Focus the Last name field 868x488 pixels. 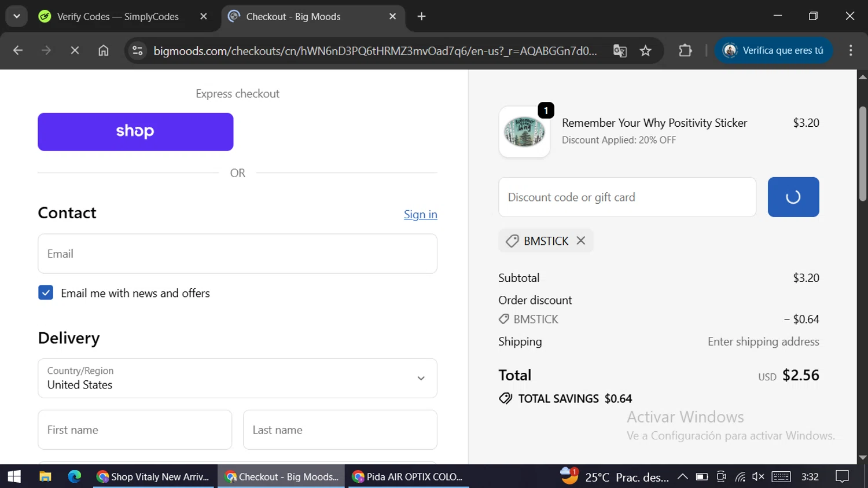pos(340,430)
